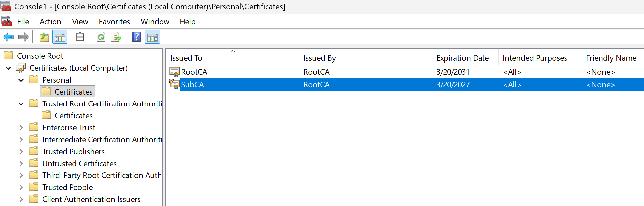
Task: Click the Refresh toolbar icon
Action: click(x=101, y=37)
